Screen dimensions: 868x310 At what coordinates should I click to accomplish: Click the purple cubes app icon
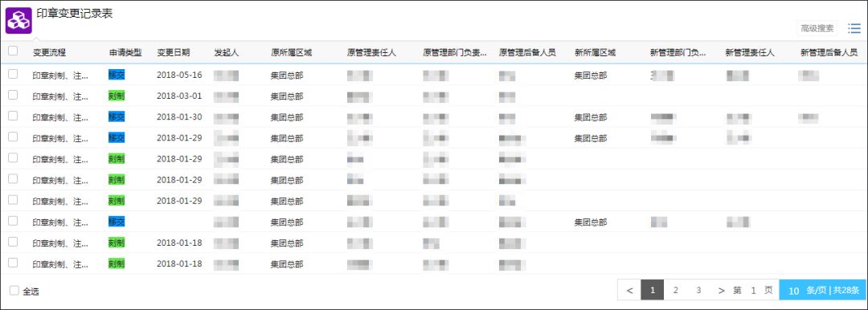pos(18,21)
